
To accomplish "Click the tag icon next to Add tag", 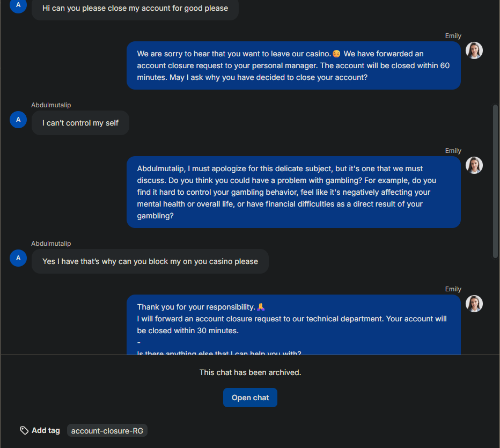I will point(24,430).
